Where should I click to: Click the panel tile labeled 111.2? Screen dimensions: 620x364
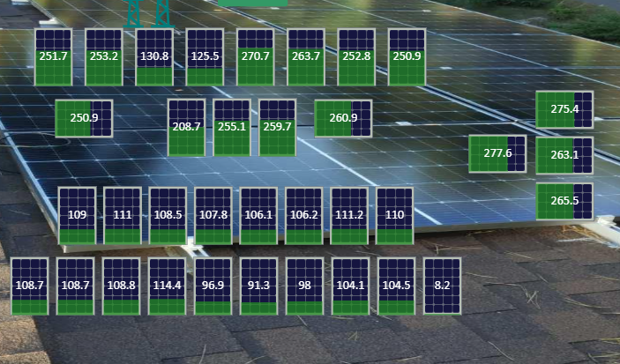click(349, 216)
